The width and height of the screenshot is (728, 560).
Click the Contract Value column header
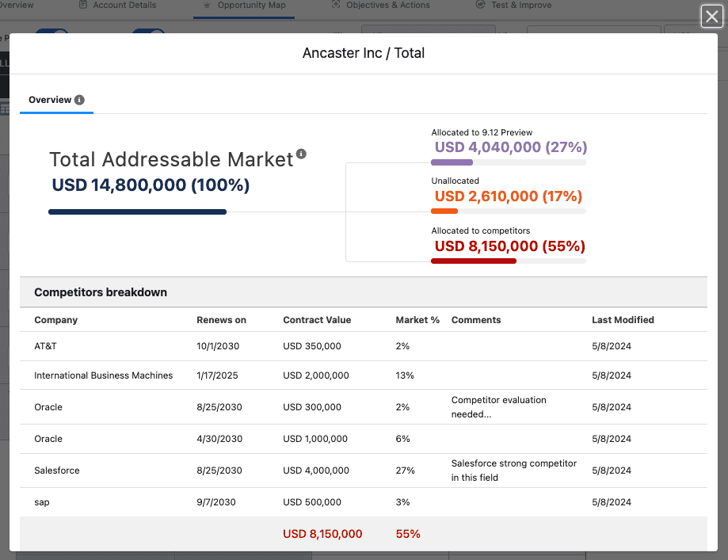pos(317,320)
